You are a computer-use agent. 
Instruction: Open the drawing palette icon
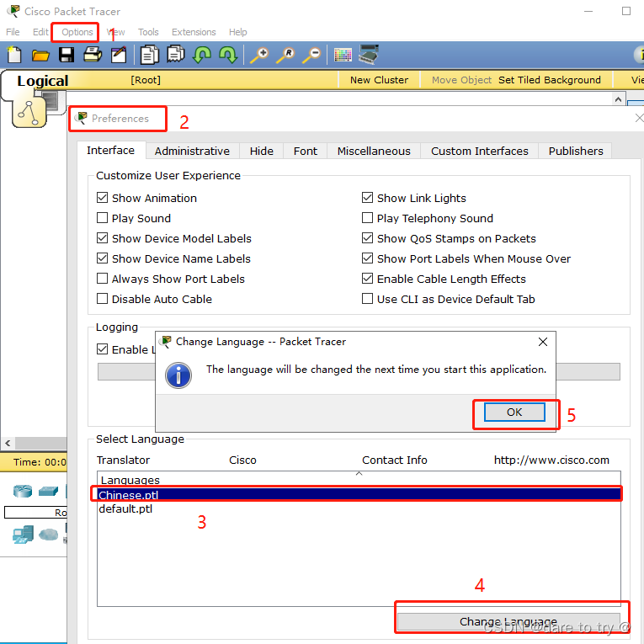click(343, 55)
